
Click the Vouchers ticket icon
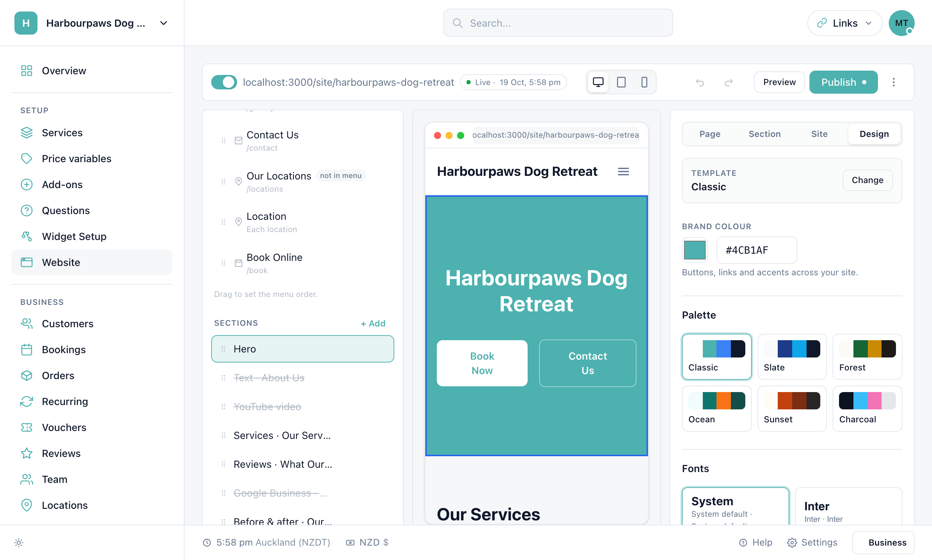[x=26, y=427]
